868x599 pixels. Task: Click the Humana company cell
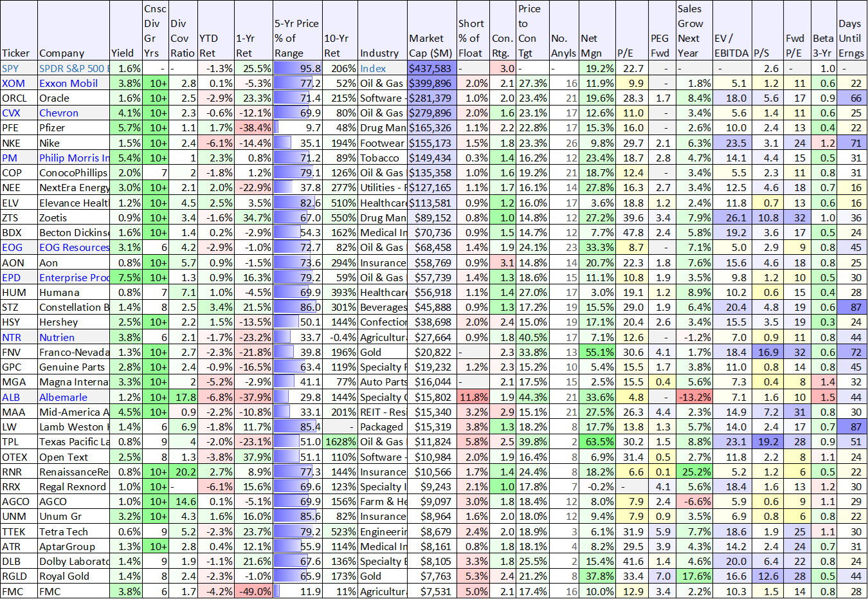(73, 292)
